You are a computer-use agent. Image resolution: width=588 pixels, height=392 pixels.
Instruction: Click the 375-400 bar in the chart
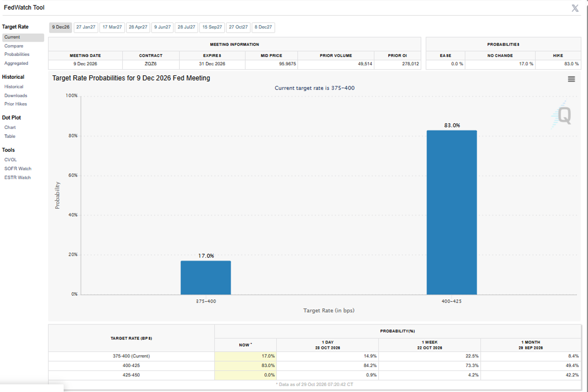[x=206, y=278]
